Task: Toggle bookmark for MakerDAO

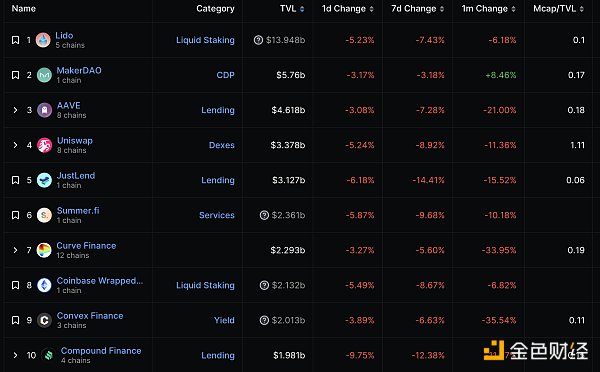Action: (x=15, y=75)
